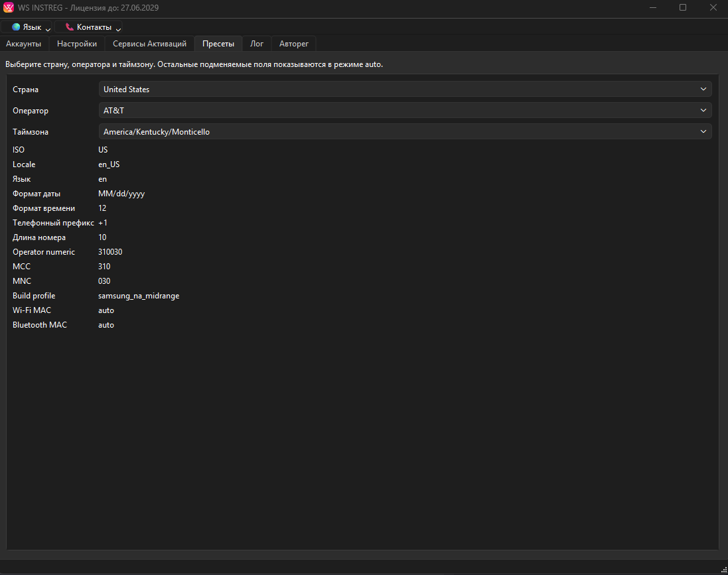Viewport: 728px width, 575px height.
Task: Click the phone icon beside Контакты
Action: (70, 27)
